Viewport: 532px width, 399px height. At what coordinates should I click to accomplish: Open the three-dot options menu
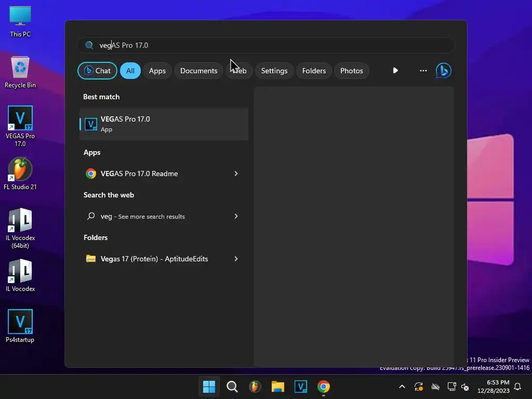(423, 71)
